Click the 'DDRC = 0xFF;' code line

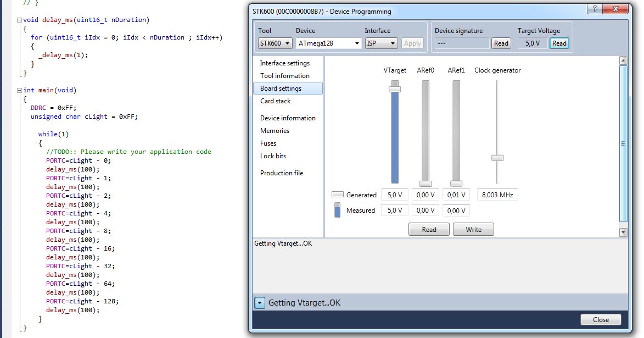pyautogui.click(x=53, y=108)
